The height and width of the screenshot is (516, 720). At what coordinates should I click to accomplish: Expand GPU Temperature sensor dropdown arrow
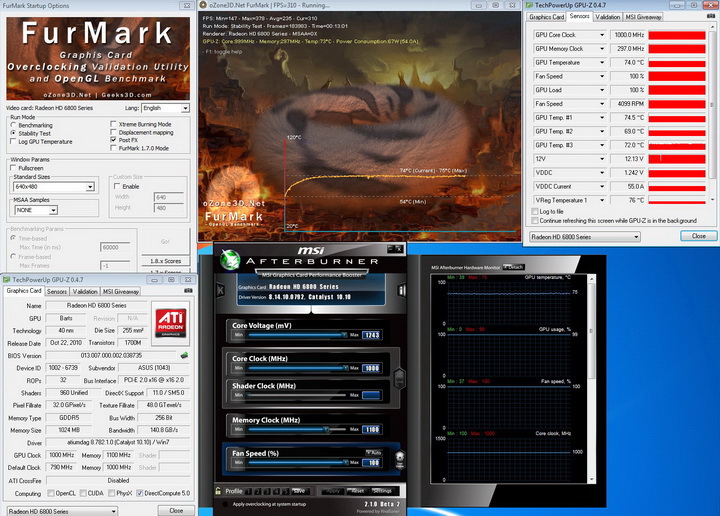602,62
